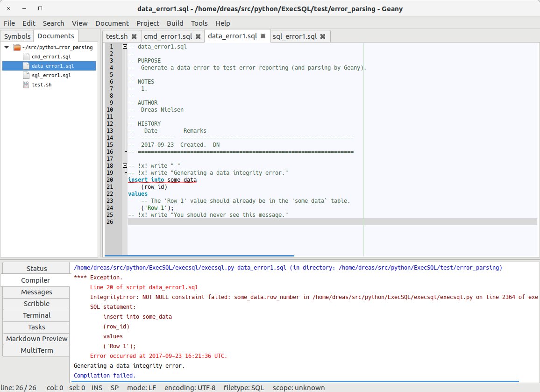Image resolution: width=540 pixels, height=392 pixels.
Task: Click the 'Dreas Nielsen' author comment line
Action: pos(156,109)
